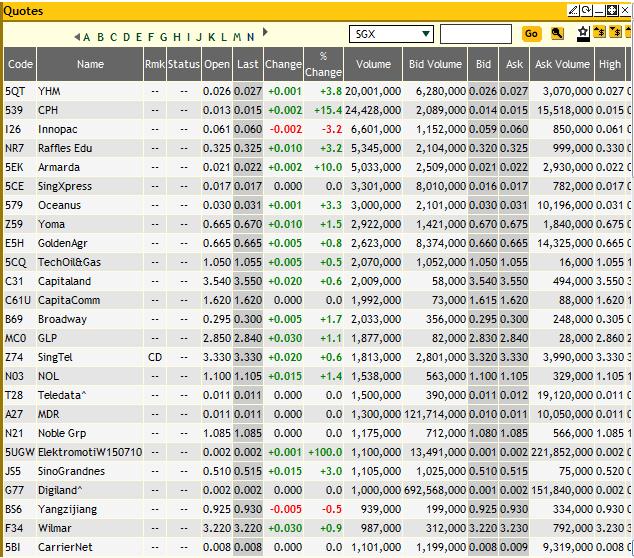Sort by the Open column header

[x=217, y=64]
